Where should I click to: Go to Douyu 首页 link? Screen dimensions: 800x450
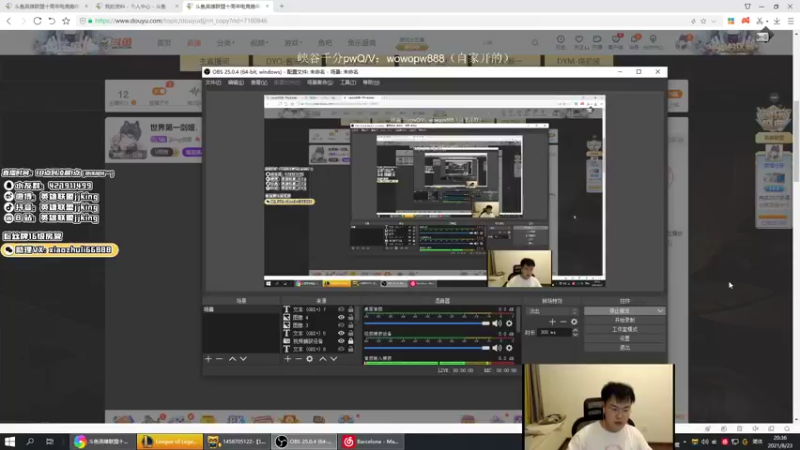(164, 43)
